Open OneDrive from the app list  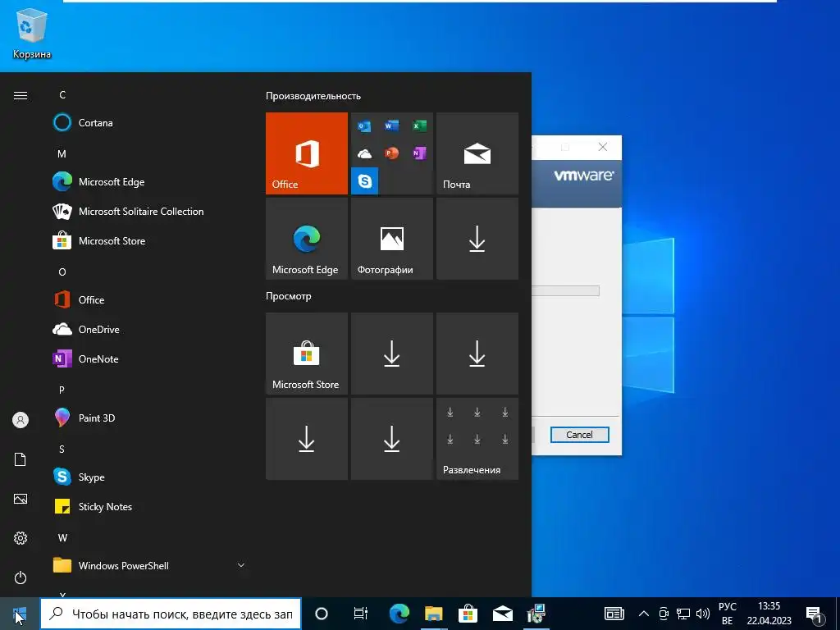tap(149, 330)
